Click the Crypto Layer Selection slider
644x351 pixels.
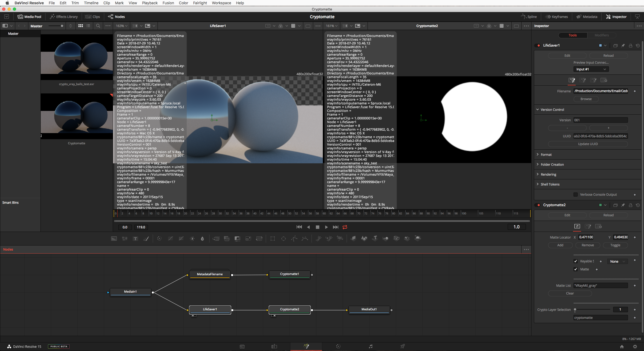coord(592,309)
